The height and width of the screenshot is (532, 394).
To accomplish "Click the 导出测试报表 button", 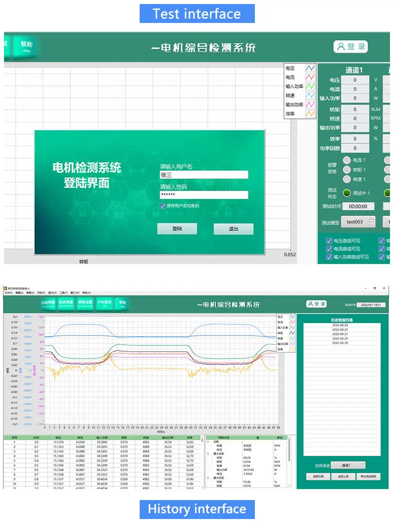I will (x=368, y=477).
